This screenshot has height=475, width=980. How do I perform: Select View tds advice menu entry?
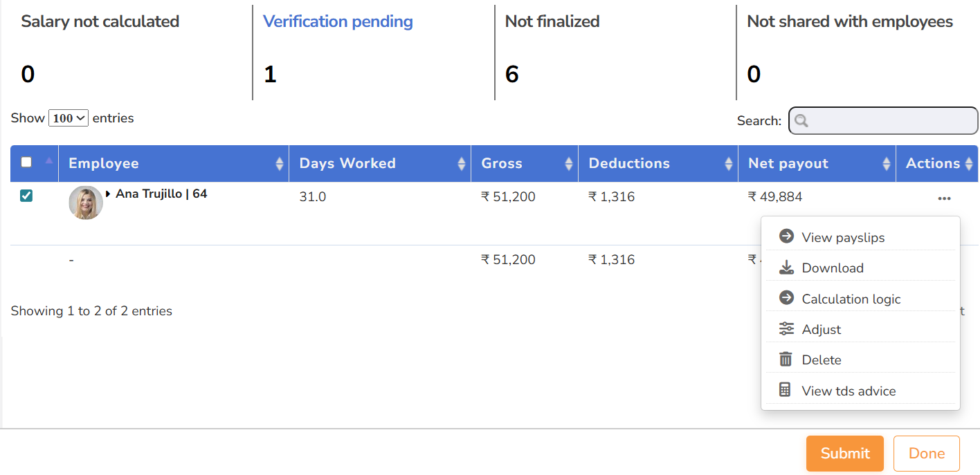849,391
